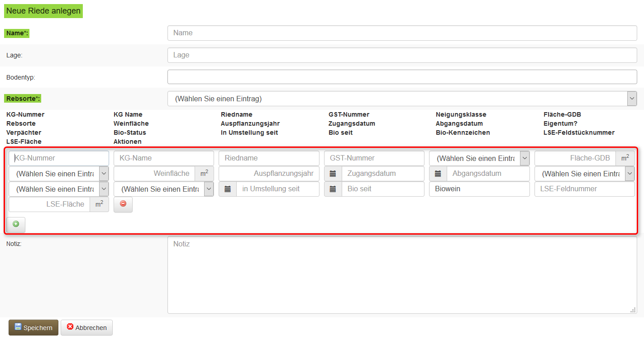Open the date picker next to Bio seit
The height and width of the screenshot is (340, 644).
pos(333,189)
